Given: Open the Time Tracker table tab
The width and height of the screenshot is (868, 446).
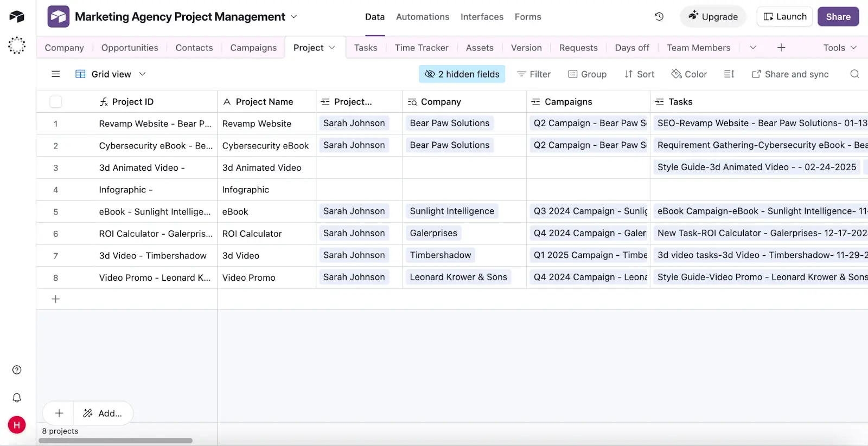Looking at the screenshot, I should (x=422, y=48).
